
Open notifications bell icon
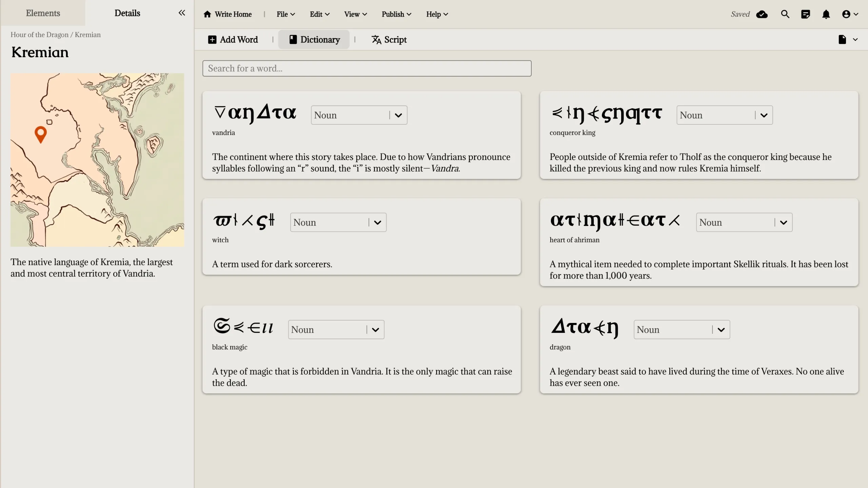(826, 14)
